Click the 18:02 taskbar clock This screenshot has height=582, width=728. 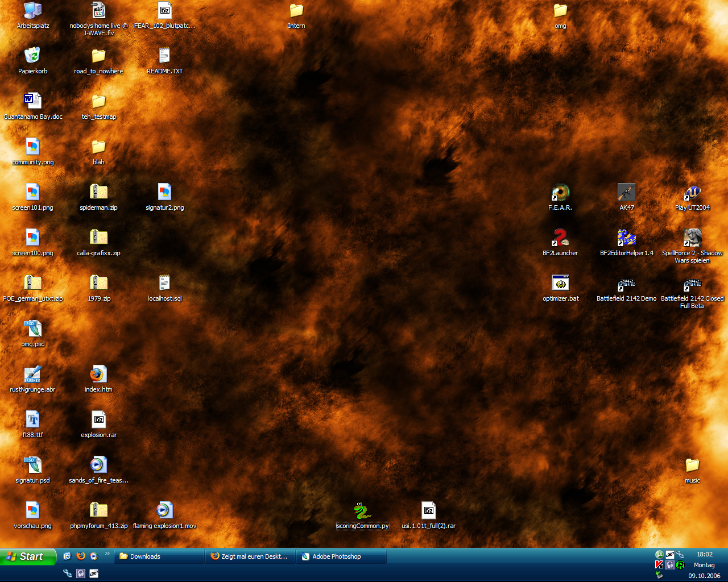[705, 554]
